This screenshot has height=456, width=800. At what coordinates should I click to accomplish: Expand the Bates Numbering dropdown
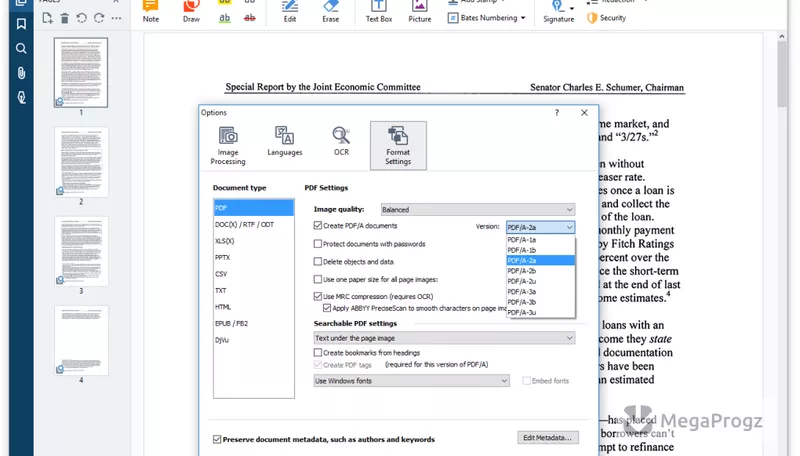pos(523,18)
